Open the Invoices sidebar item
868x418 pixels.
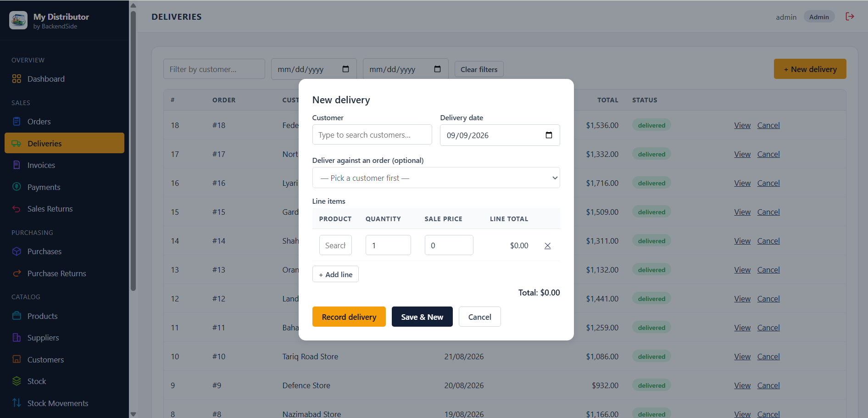click(x=64, y=165)
